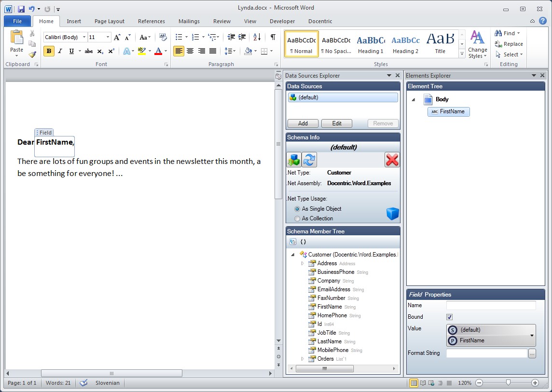Toggle Italic formatting button
The image size is (552, 392).
pyautogui.click(x=60, y=51)
